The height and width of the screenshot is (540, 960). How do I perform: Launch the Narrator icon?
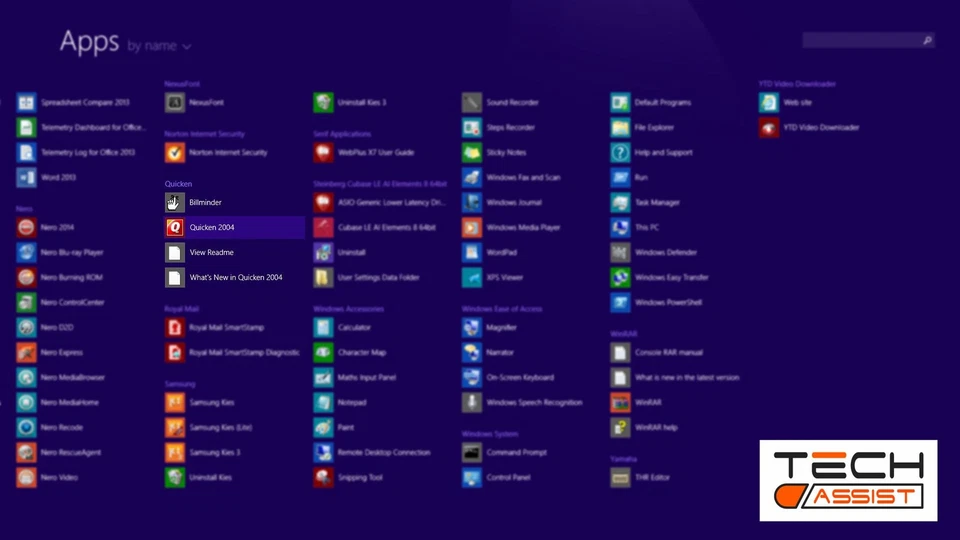coord(471,353)
